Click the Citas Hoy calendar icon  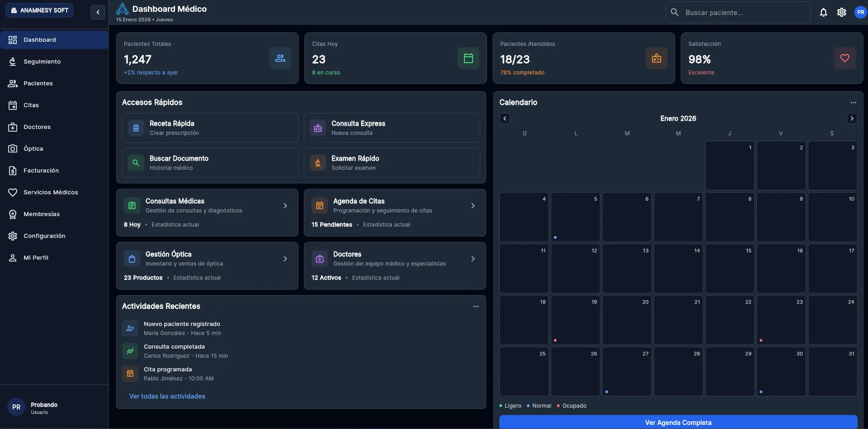click(x=468, y=58)
